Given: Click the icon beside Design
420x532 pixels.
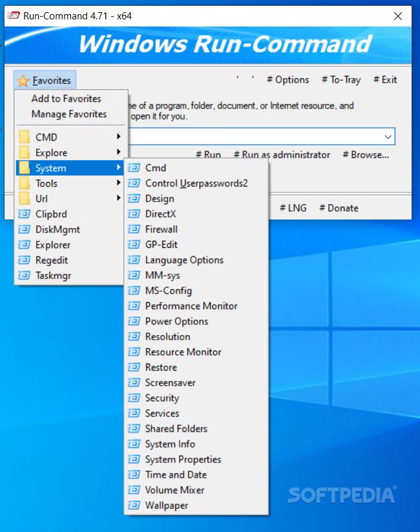Looking at the screenshot, I should tap(134, 198).
